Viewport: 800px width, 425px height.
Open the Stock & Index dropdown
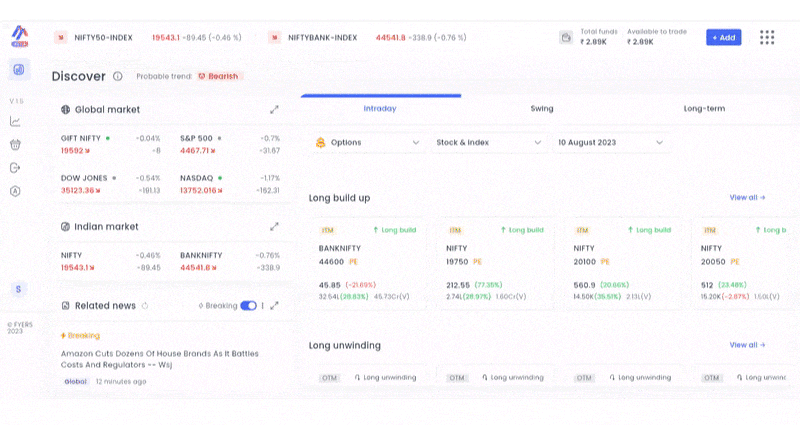tap(488, 142)
